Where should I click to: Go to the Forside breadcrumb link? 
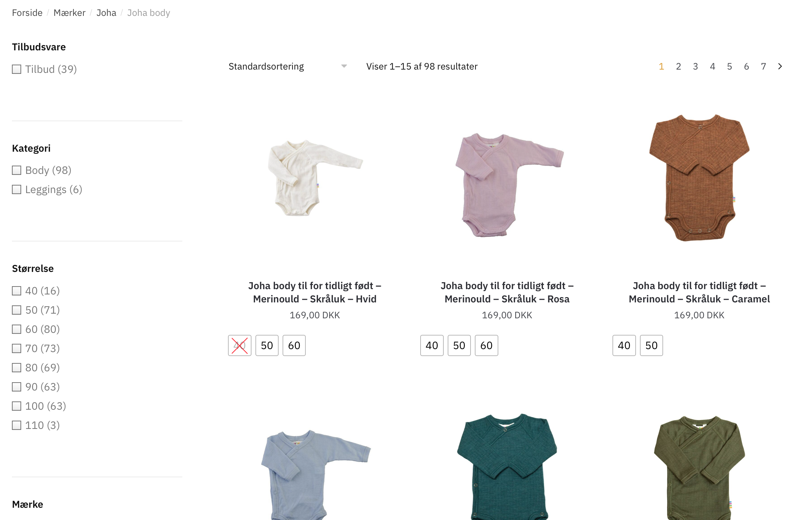tap(27, 13)
